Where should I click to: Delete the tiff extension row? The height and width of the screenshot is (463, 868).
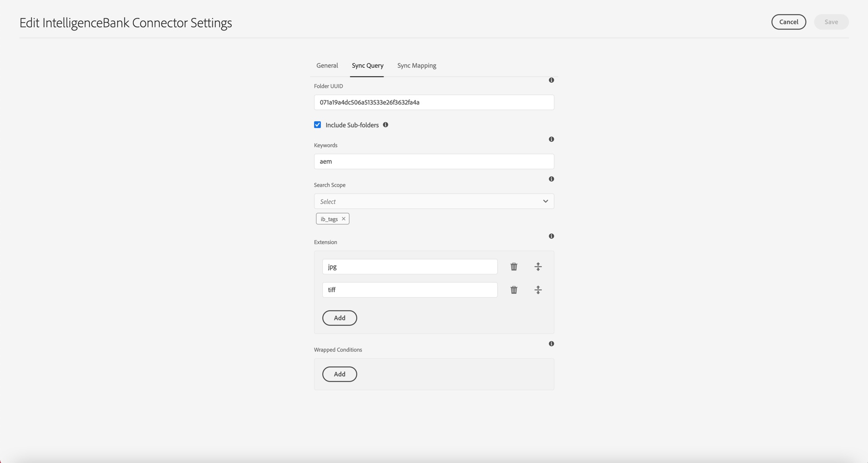tap(514, 290)
